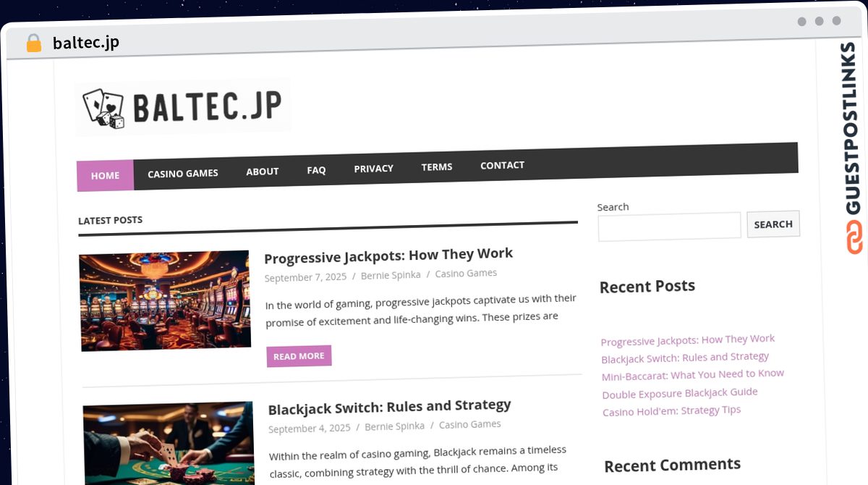
Task: Click the baltec.jp address bar text
Action: [86, 43]
